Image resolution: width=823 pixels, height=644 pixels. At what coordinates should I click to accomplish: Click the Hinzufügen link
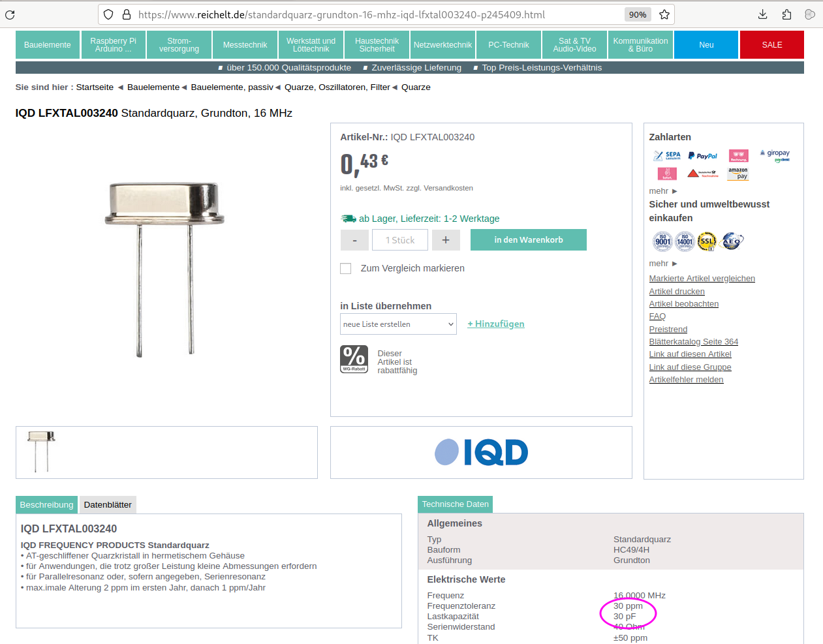[x=496, y=324]
